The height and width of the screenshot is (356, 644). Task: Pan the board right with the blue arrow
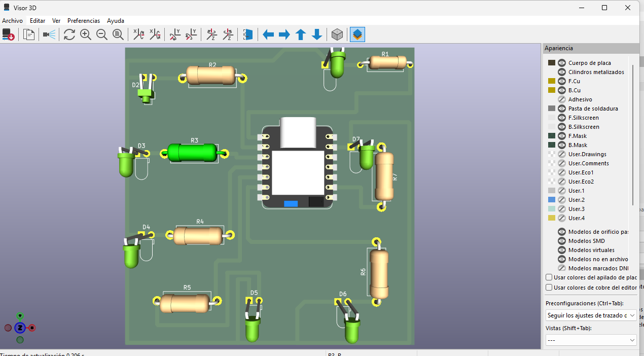pos(284,34)
